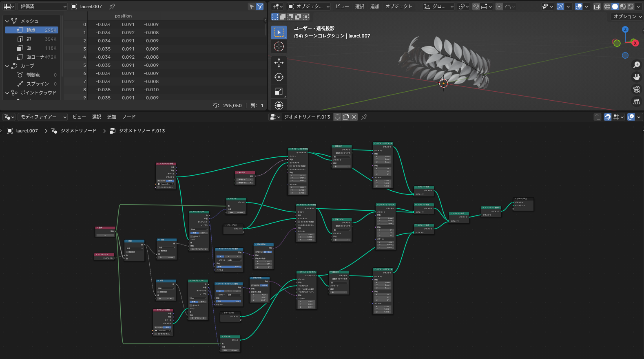Collapse the メッシュ tree section
Viewport: 644px width, 359px height.
[7, 21]
